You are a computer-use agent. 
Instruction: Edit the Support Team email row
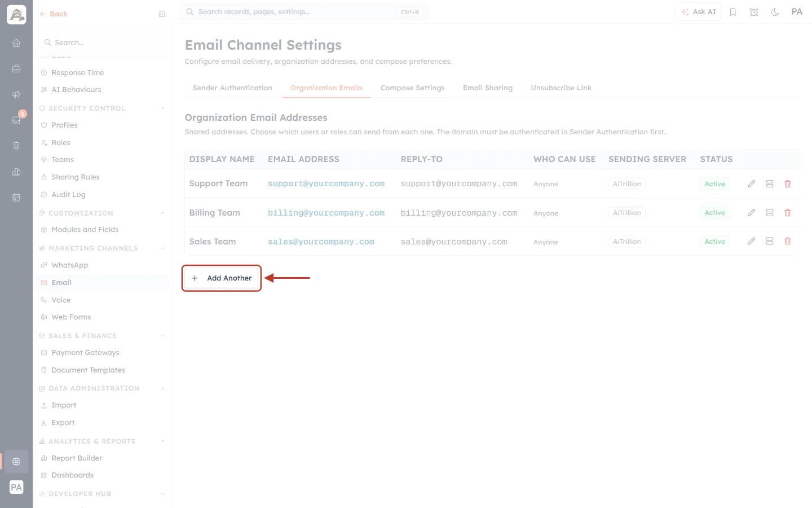point(751,184)
